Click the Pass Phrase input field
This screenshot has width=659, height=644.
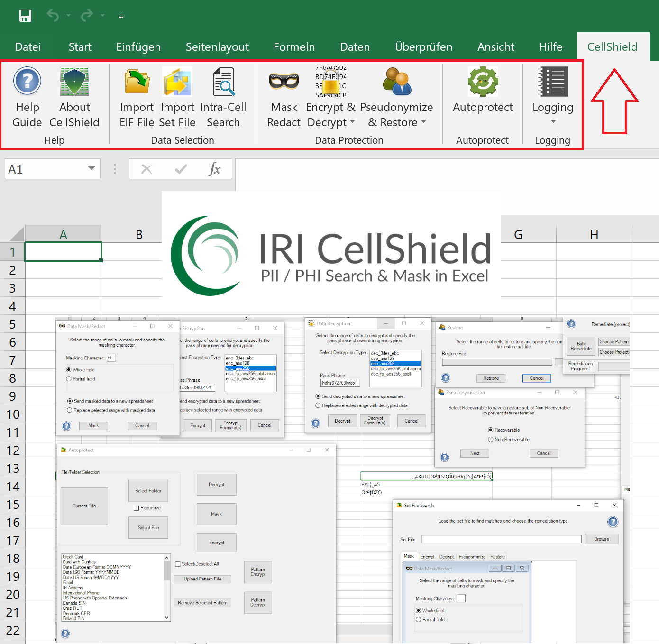point(340,383)
